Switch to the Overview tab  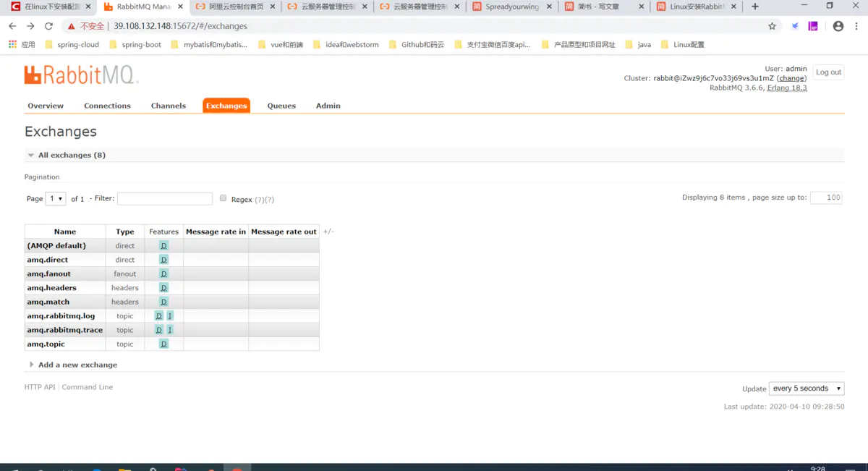tap(46, 106)
